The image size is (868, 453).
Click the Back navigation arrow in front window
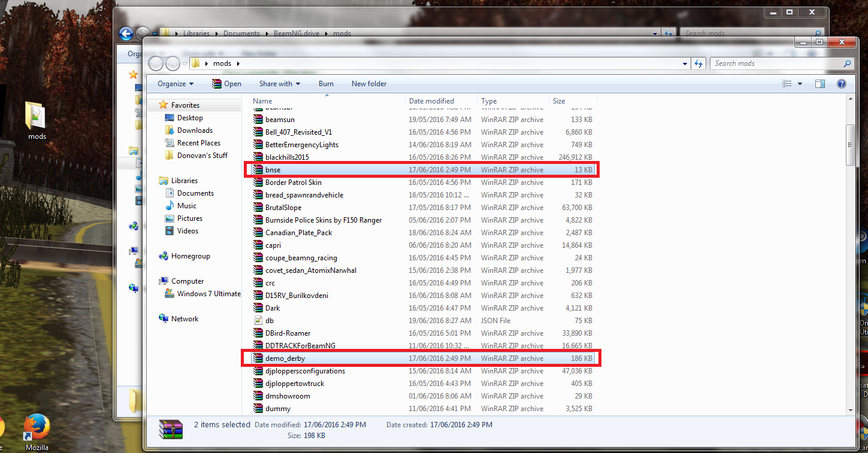tap(156, 63)
